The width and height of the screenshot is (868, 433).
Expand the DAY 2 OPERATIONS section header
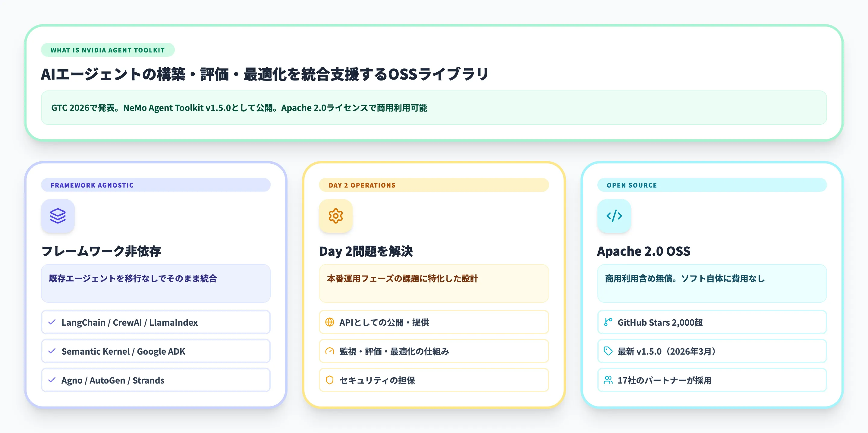coord(434,185)
